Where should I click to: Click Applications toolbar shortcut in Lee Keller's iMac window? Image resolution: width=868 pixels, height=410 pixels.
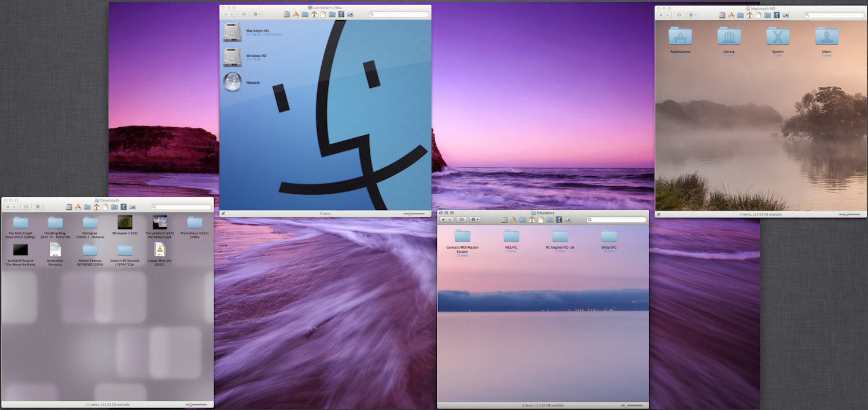pyautogui.click(x=296, y=14)
